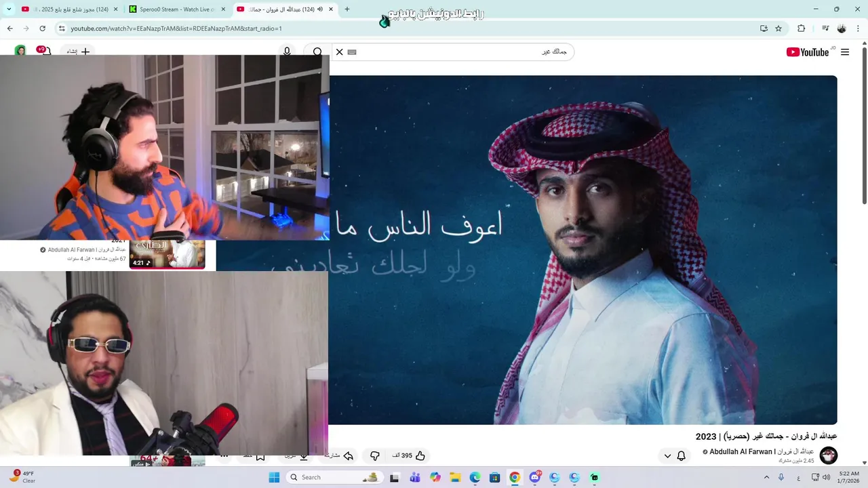Open the weather widget 49°F Clear
This screenshot has height=488, width=868.
click(x=22, y=477)
